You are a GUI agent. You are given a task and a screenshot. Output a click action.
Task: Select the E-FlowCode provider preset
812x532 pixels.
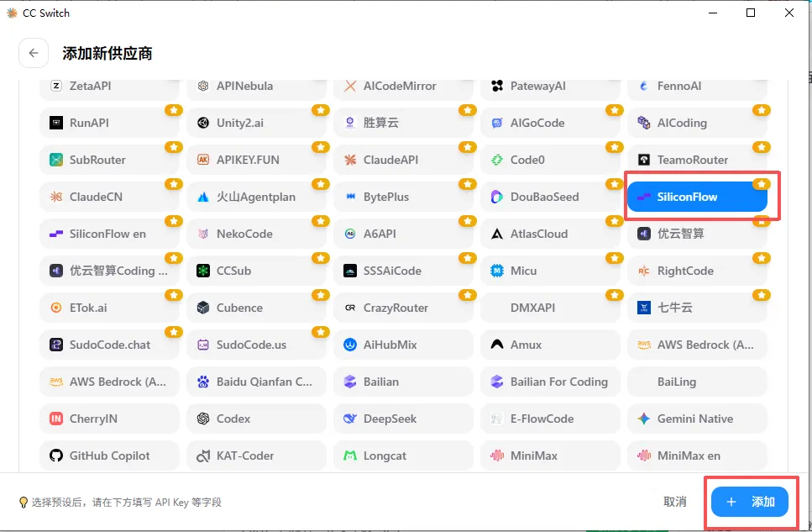point(550,419)
